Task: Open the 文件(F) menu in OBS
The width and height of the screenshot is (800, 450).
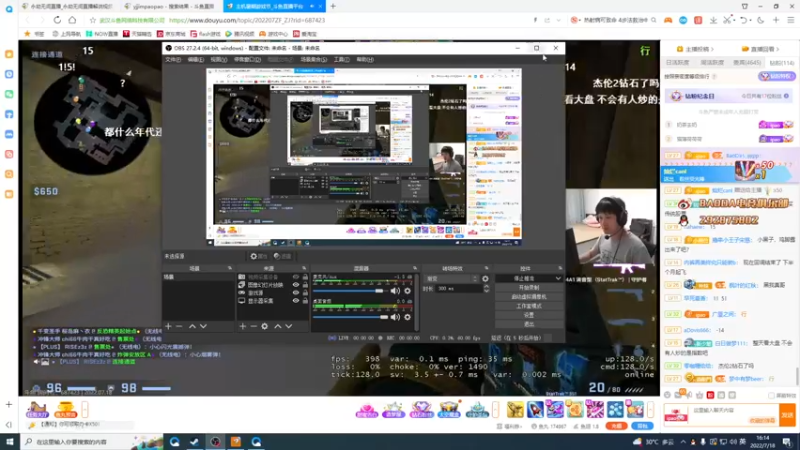Action: pyautogui.click(x=173, y=59)
